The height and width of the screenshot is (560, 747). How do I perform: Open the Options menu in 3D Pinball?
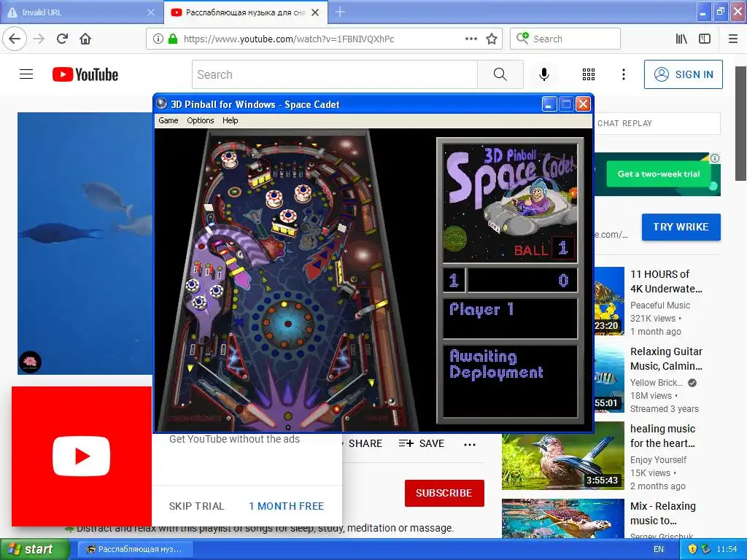(200, 120)
